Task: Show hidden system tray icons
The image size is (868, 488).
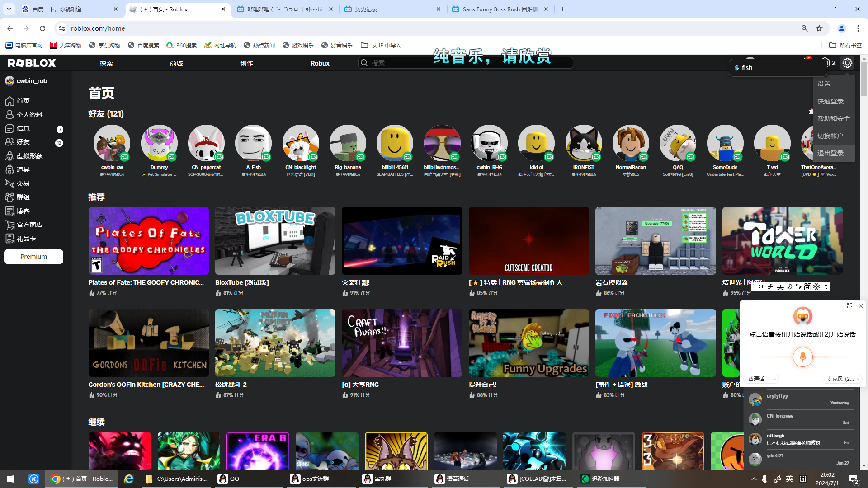Action: tap(754, 479)
